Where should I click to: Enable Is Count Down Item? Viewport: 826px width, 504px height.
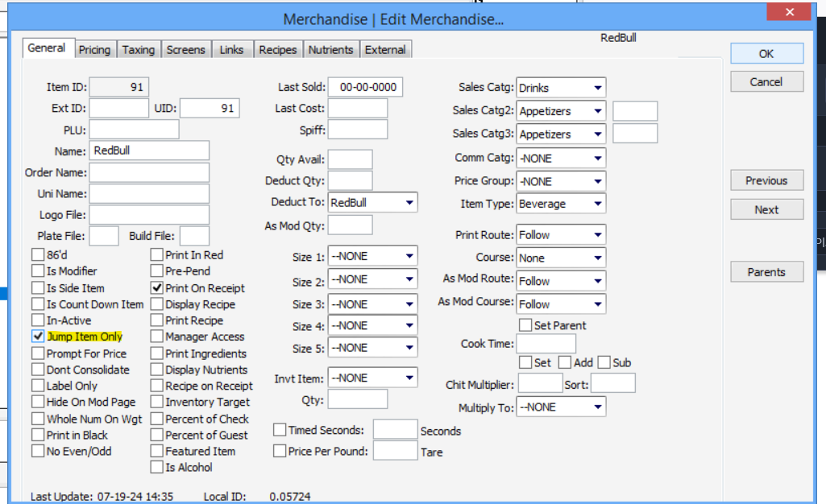click(38, 304)
